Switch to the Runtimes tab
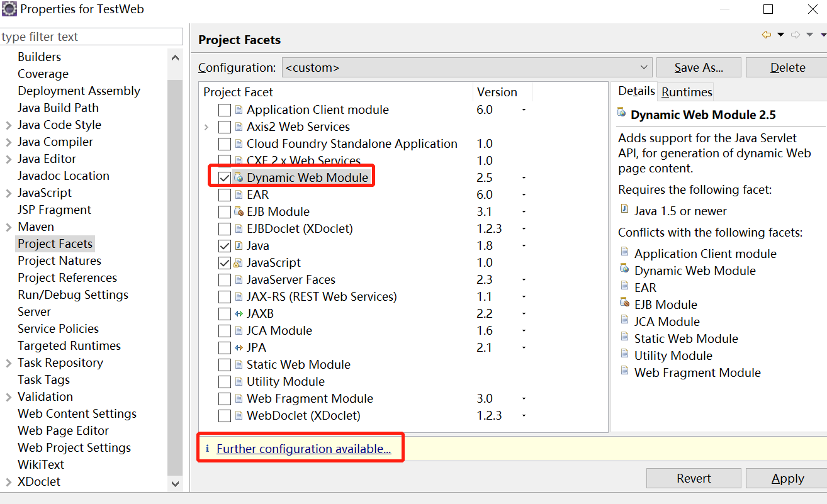The width and height of the screenshot is (827, 504). (x=687, y=92)
